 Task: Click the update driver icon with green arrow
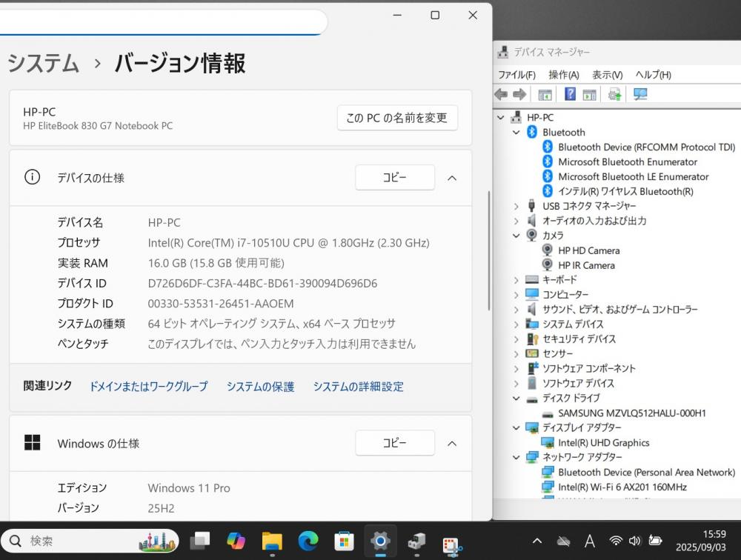[x=614, y=95]
